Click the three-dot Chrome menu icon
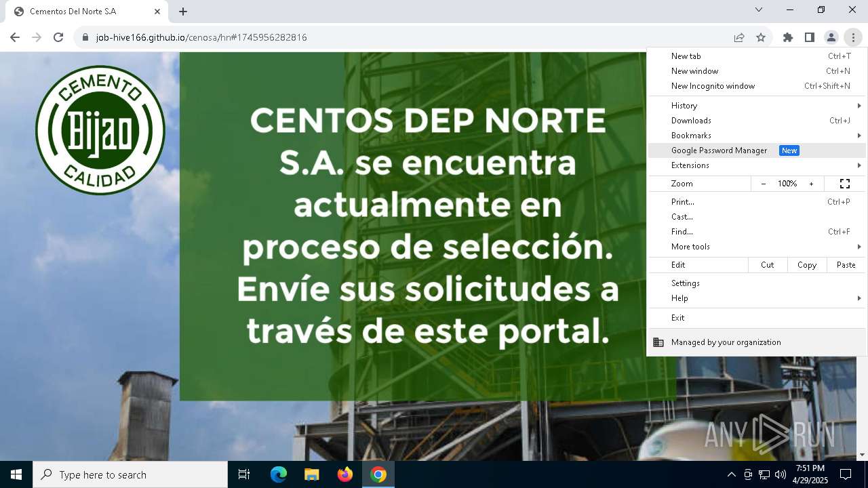Screen dimensions: 868x488 (853, 37)
